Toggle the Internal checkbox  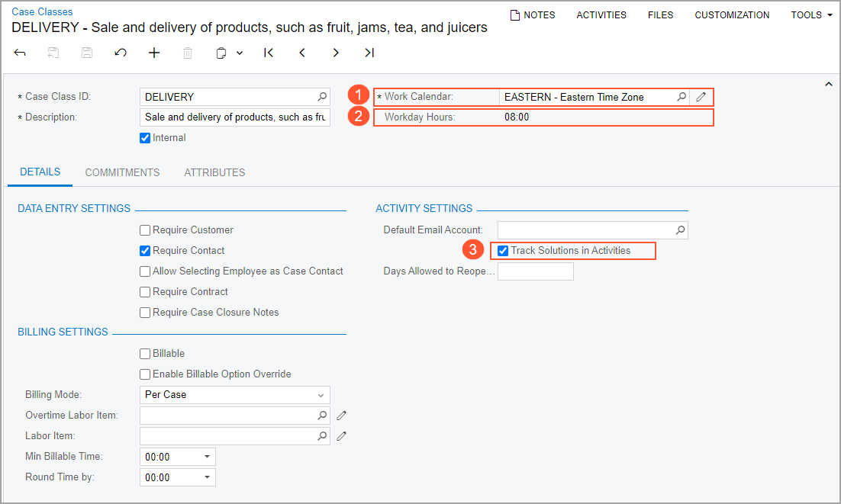(145, 138)
